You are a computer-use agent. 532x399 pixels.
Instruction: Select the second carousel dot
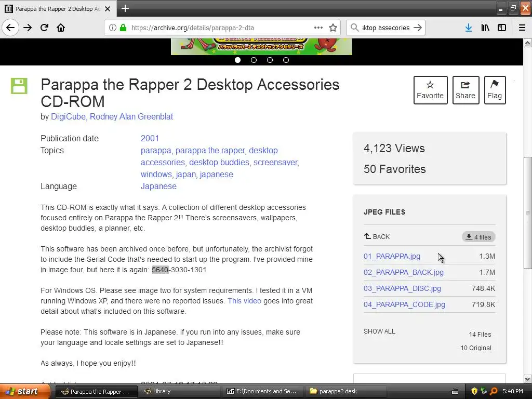(x=254, y=60)
